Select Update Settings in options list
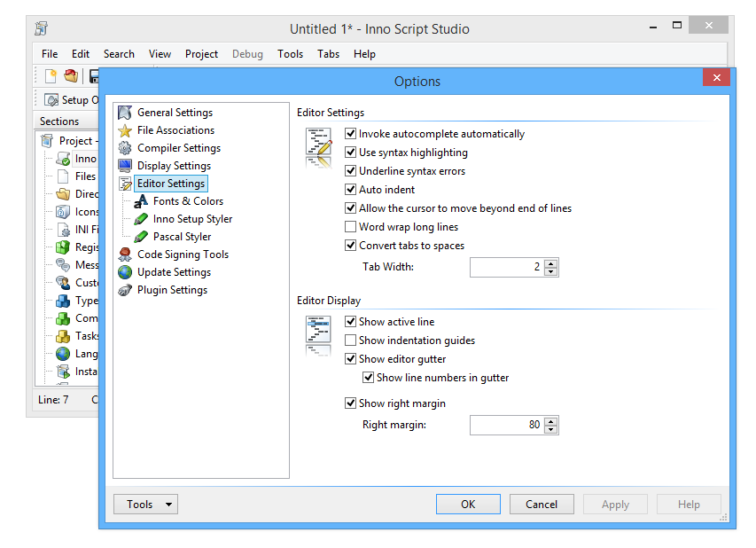Screen dimensions: 756x548 pos(174,272)
